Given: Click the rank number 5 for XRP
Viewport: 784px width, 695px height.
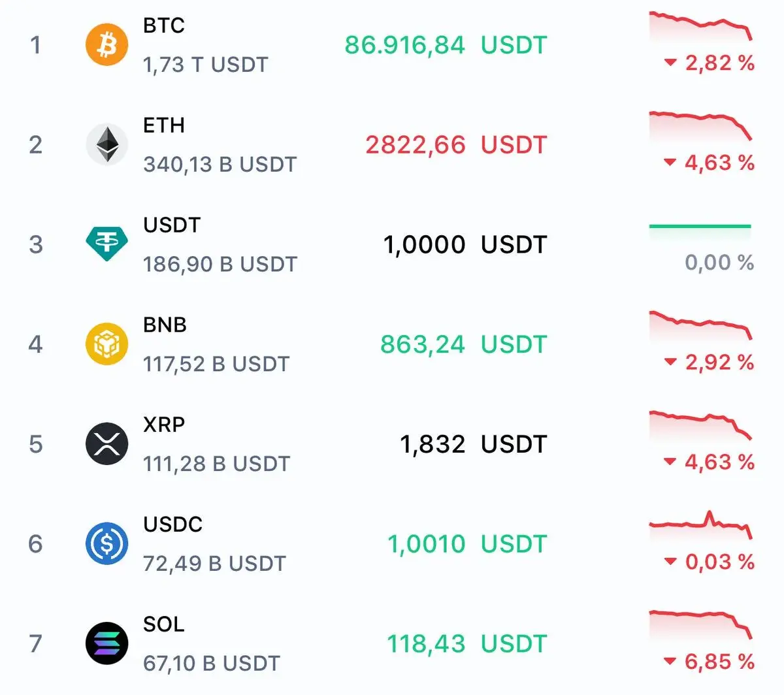Looking at the screenshot, I should point(36,444).
